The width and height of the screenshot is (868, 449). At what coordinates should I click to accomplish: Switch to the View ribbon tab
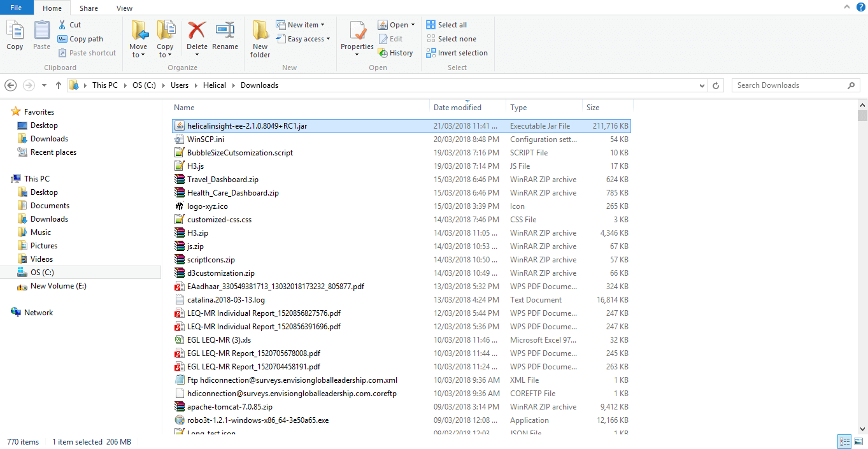click(125, 8)
